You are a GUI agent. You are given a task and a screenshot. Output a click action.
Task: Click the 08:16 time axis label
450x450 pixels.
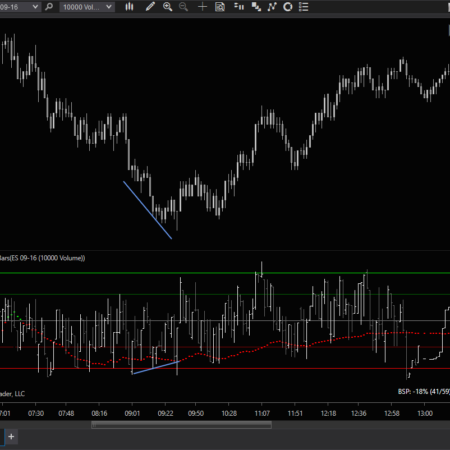99,413
